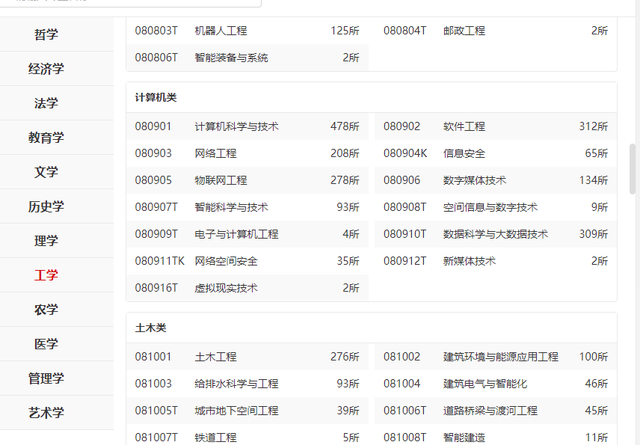Viewport: 640px width, 445px height.
Task: Click code 081006T
Action: pos(404,411)
